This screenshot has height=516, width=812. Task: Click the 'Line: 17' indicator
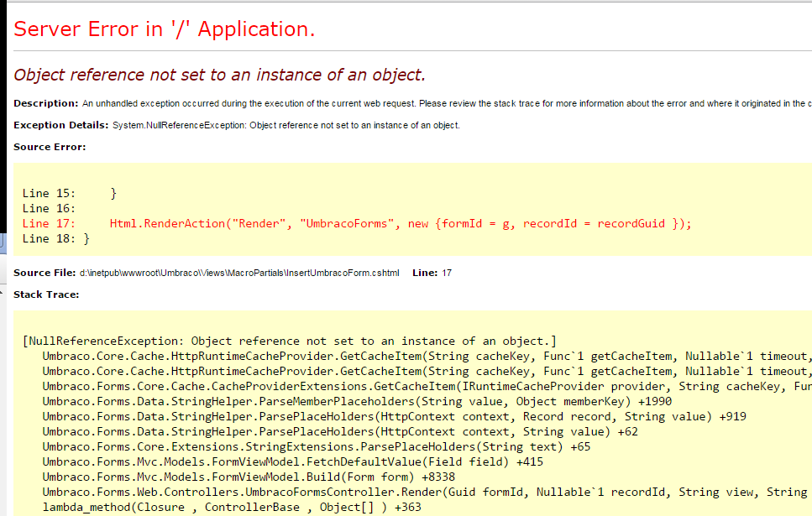[432, 273]
